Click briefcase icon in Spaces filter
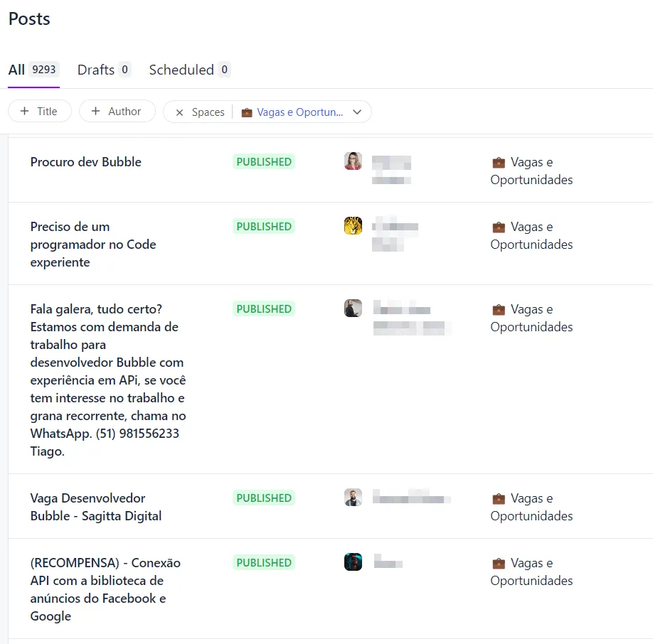Image resolution: width=653 pixels, height=644 pixels. click(x=247, y=112)
